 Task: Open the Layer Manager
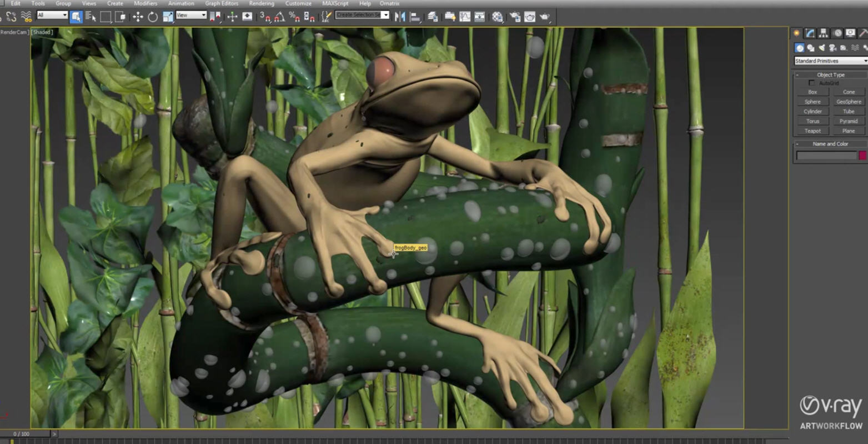tap(433, 17)
